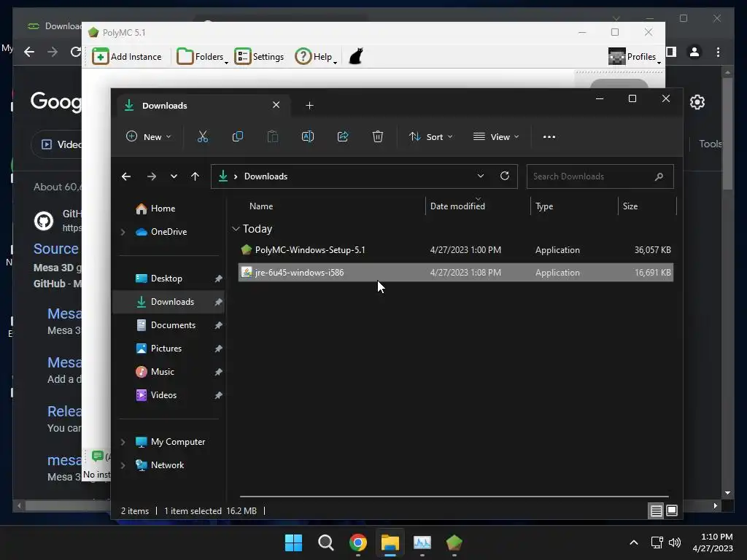Open Chrome three-dot menu in browser window
Screen dimensions: 747x560
coord(718,52)
